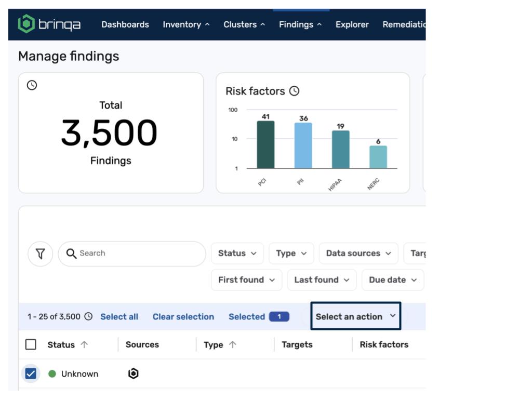Click the clock icon next to 1 - 25 of 3,500
Viewport: 532px width, 399px height.
[x=88, y=316]
